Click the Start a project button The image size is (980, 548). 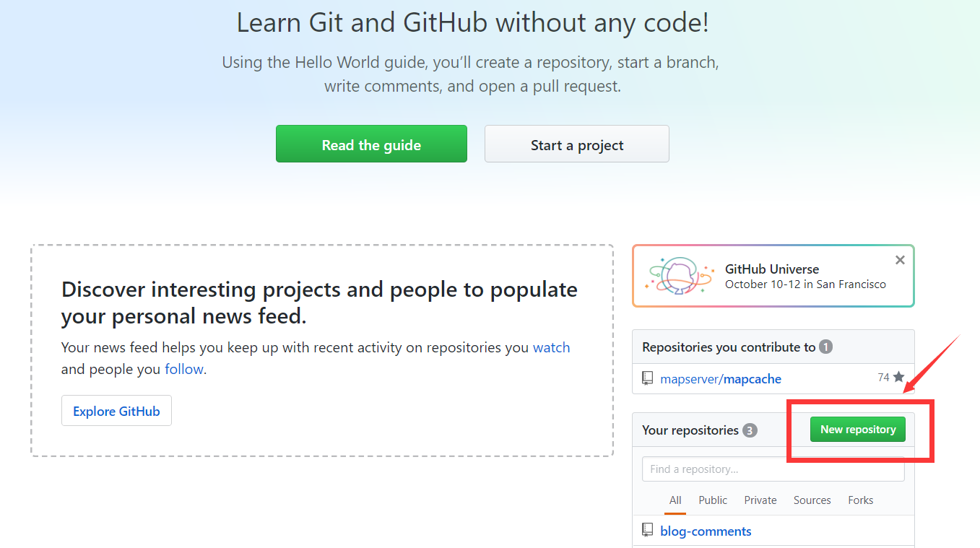[x=577, y=144]
